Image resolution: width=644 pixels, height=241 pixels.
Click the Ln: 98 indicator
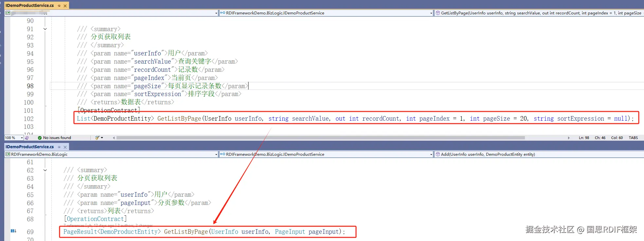pyautogui.click(x=584, y=138)
